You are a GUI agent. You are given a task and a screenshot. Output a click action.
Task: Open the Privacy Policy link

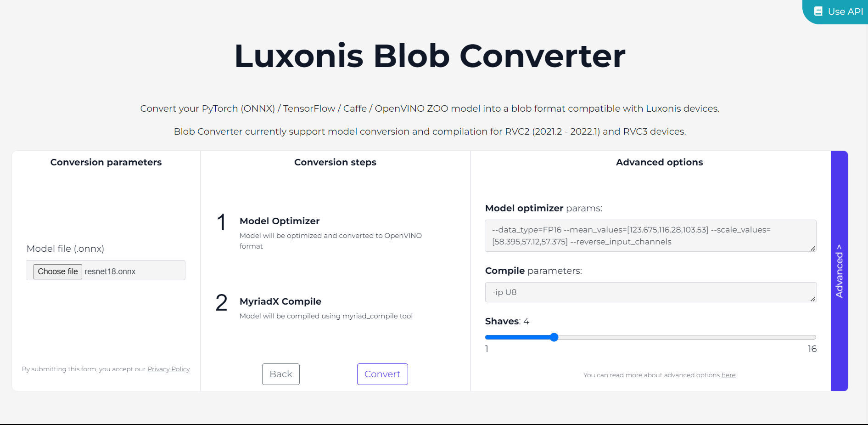(x=168, y=369)
